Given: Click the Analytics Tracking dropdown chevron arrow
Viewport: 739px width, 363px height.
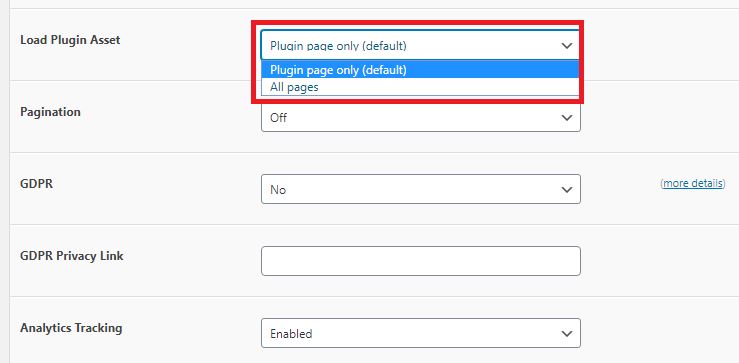Looking at the screenshot, I should click(567, 334).
